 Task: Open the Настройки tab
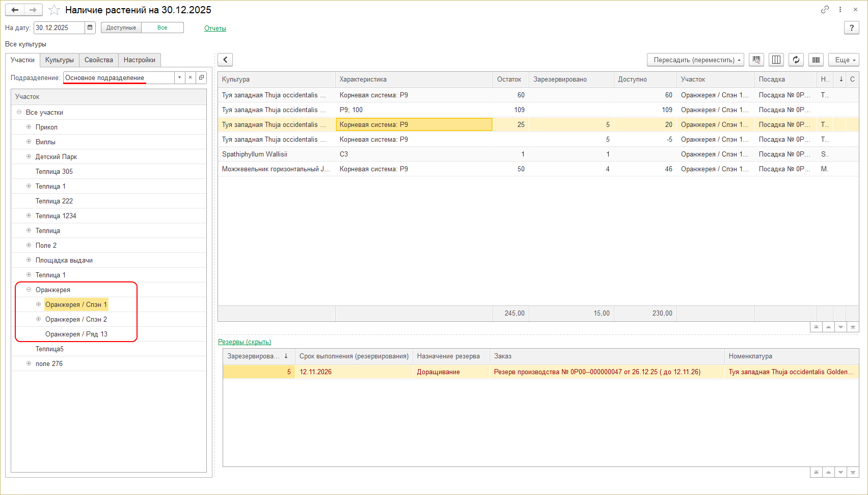(139, 60)
